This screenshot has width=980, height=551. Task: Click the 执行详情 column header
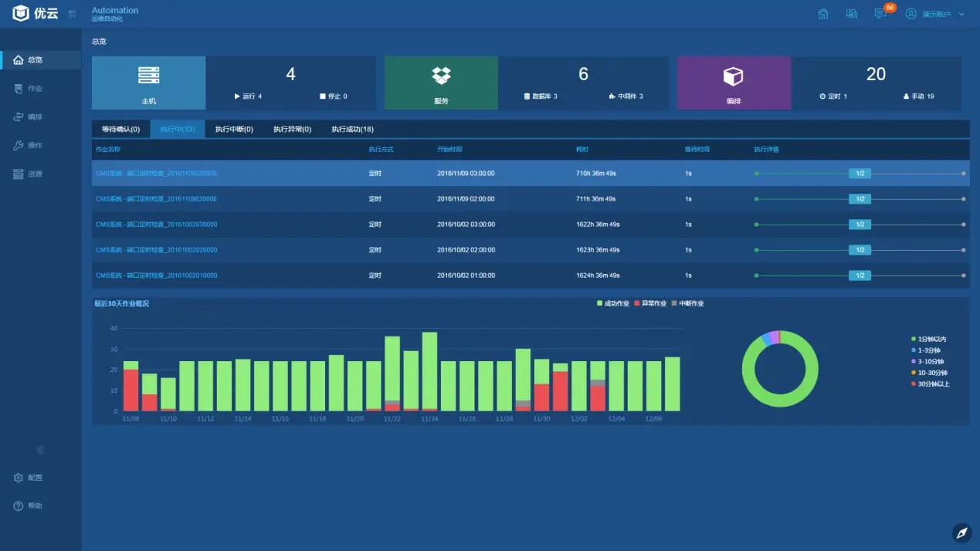[767, 149]
